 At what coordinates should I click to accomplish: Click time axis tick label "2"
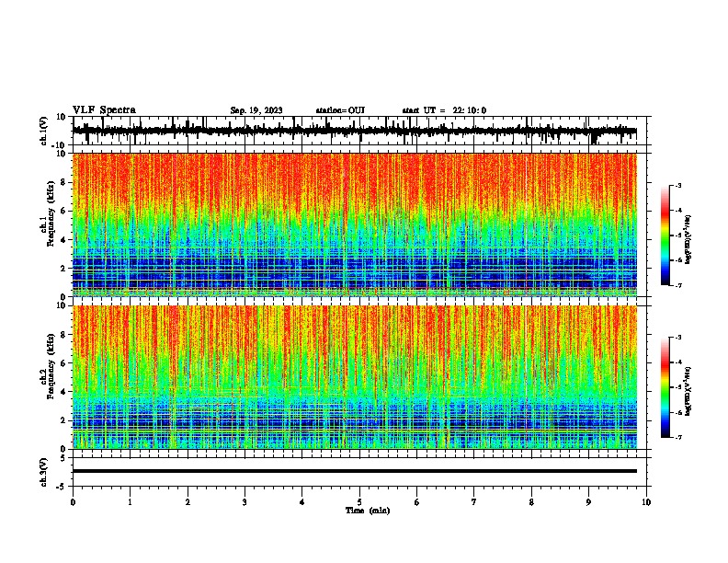point(188,502)
